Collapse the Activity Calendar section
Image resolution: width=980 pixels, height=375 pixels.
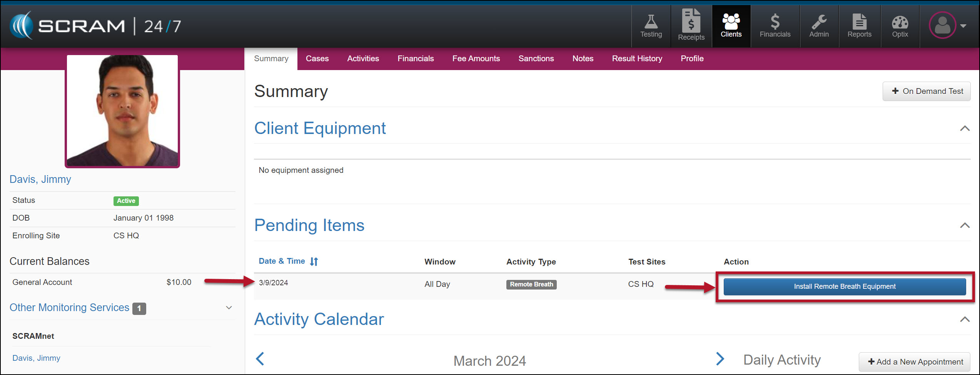point(965,320)
